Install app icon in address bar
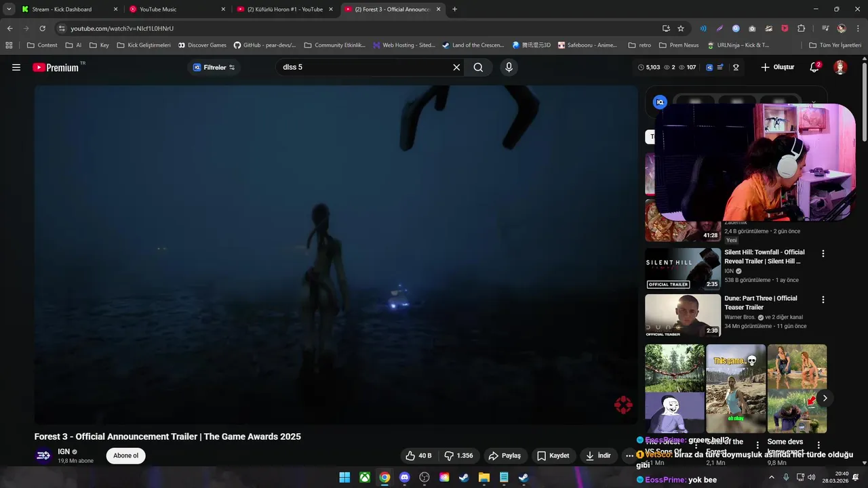Image resolution: width=868 pixels, height=488 pixels. click(x=666, y=28)
